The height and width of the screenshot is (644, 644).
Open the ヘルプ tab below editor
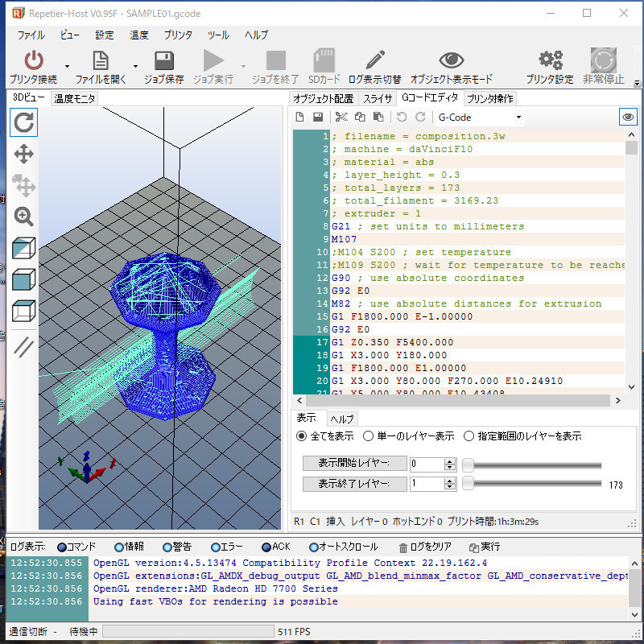[x=342, y=419]
